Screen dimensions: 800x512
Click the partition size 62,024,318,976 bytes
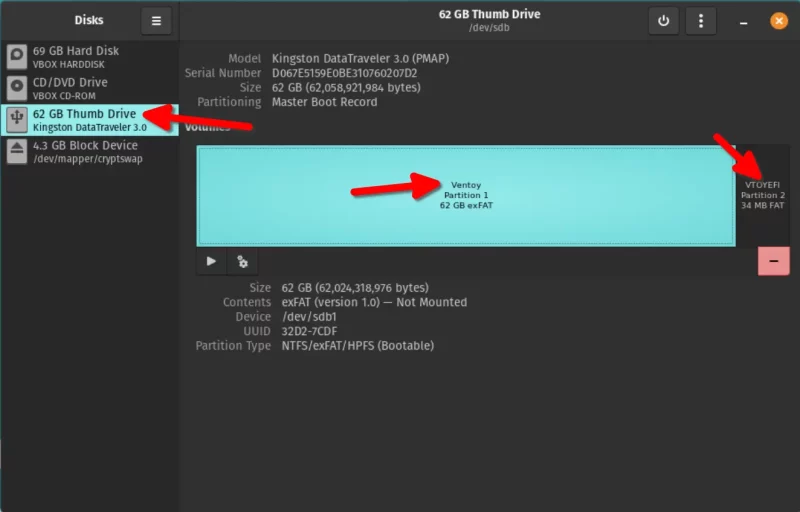(355, 288)
